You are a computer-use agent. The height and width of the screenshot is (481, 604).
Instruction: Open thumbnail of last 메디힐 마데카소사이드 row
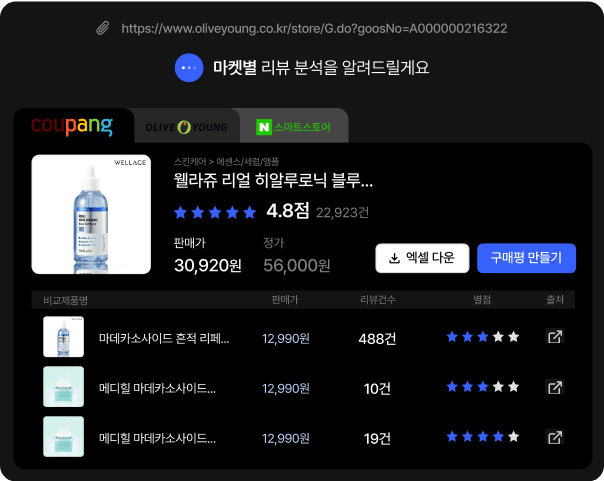pyautogui.click(x=64, y=437)
